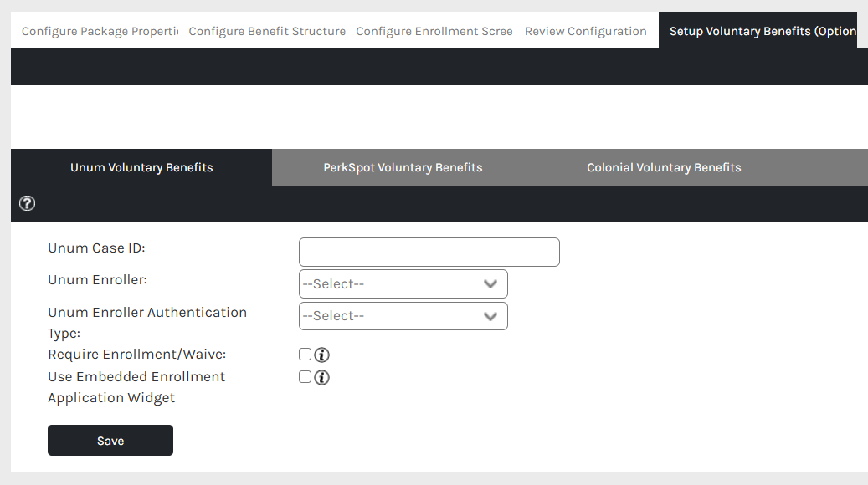Open the Unum Enroller dropdown
868x485 pixels.
point(403,283)
